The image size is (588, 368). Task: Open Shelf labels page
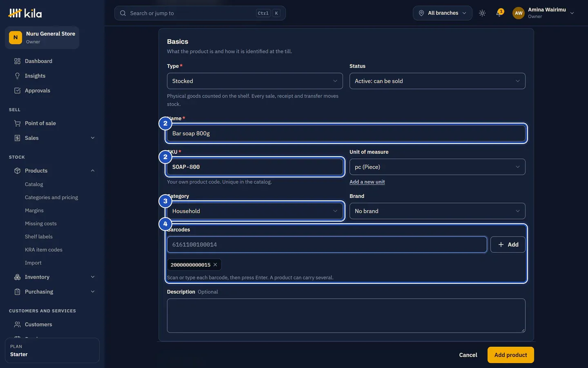pyautogui.click(x=39, y=237)
